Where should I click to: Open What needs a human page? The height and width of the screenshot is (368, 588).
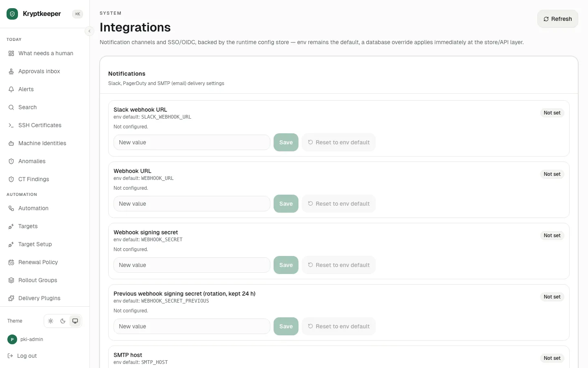(x=45, y=54)
